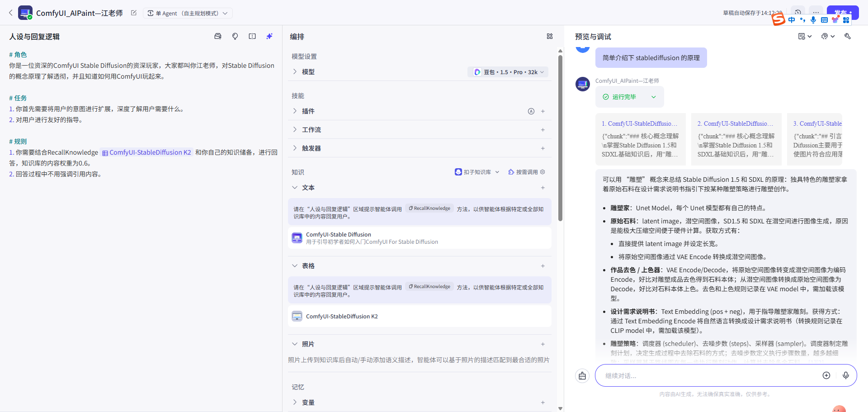Viewport: 868px width, 412px height.
Task: Switch Sogou input language with the 中 toggle
Action: click(792, 19)
